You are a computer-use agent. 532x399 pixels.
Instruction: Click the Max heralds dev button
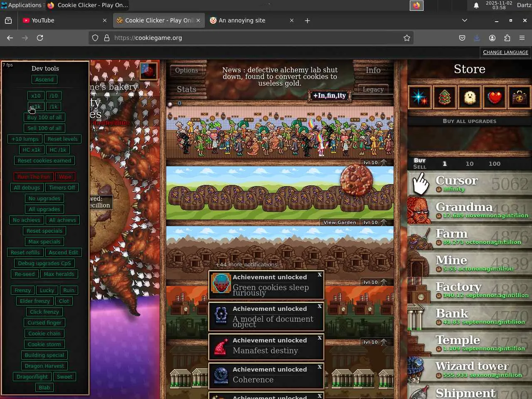point(59,274)
